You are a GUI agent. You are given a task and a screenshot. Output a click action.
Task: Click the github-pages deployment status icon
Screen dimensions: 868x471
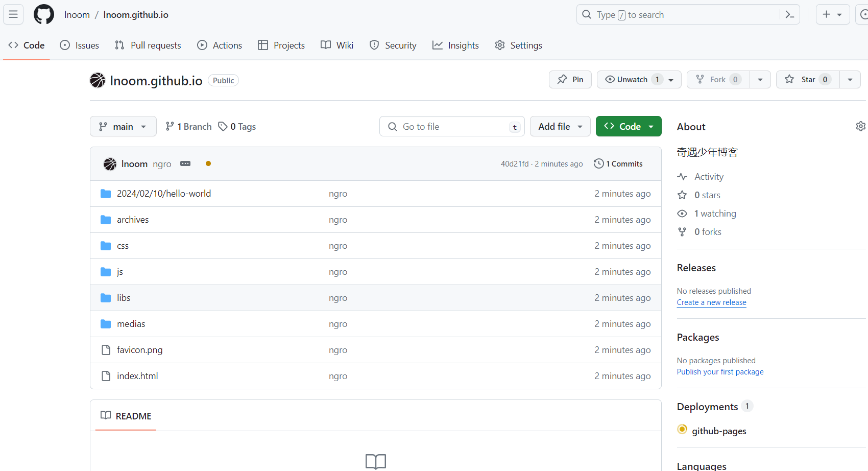(682, 429)
